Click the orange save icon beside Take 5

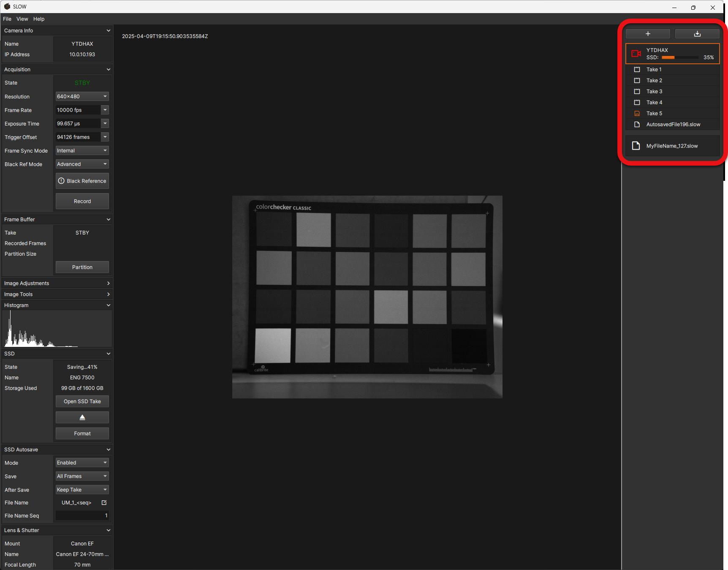(x=637, y=113)
